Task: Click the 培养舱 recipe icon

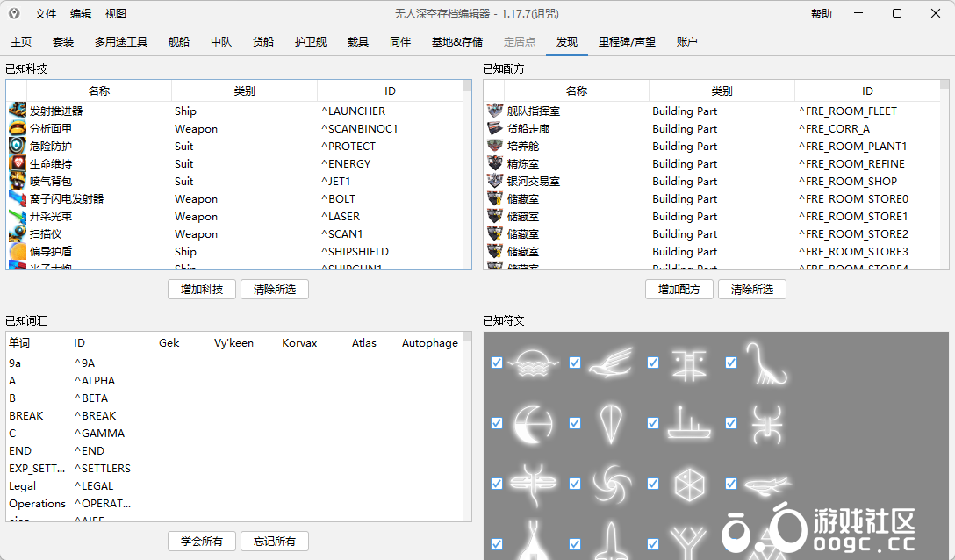Action: [495, 147]
